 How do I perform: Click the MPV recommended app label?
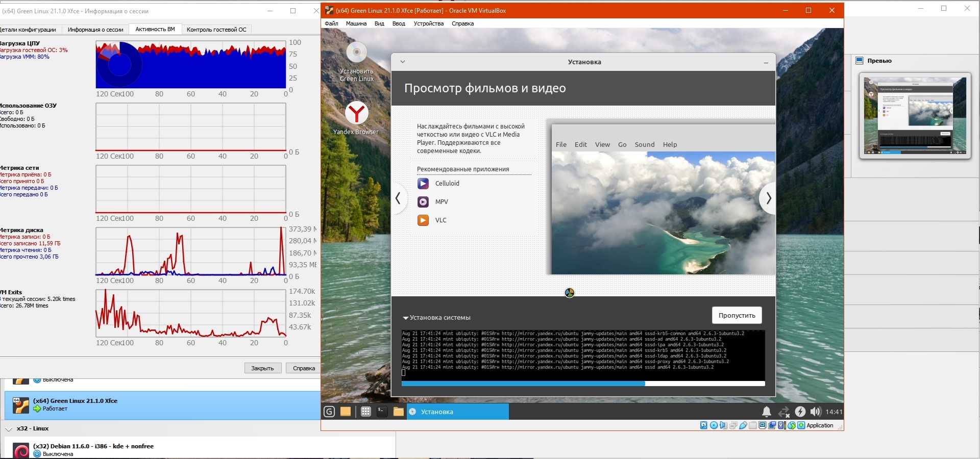click(x=442, y=202)
